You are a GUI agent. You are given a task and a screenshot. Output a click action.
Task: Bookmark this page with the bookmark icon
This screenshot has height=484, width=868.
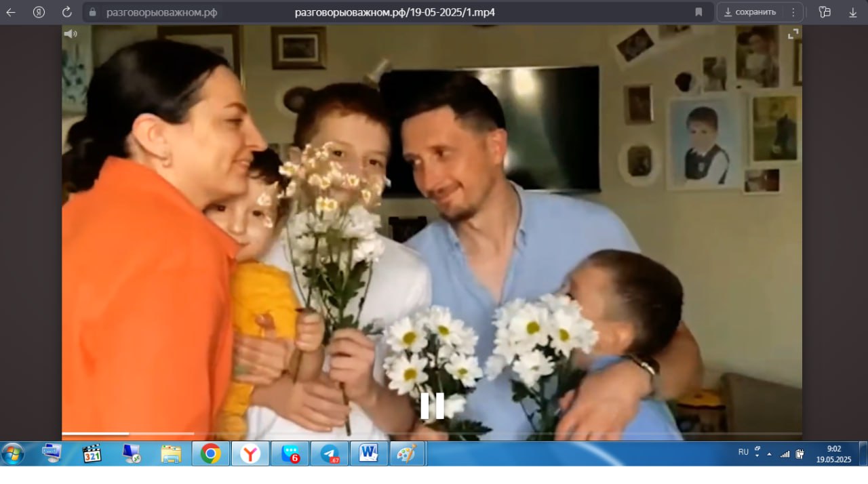click(x=698, y=12)
